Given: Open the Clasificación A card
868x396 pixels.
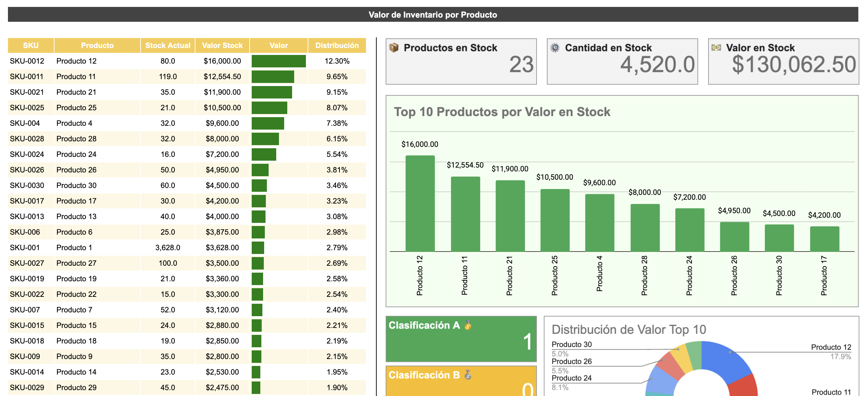Looking at the screenshot, I should tap(461, 339).
